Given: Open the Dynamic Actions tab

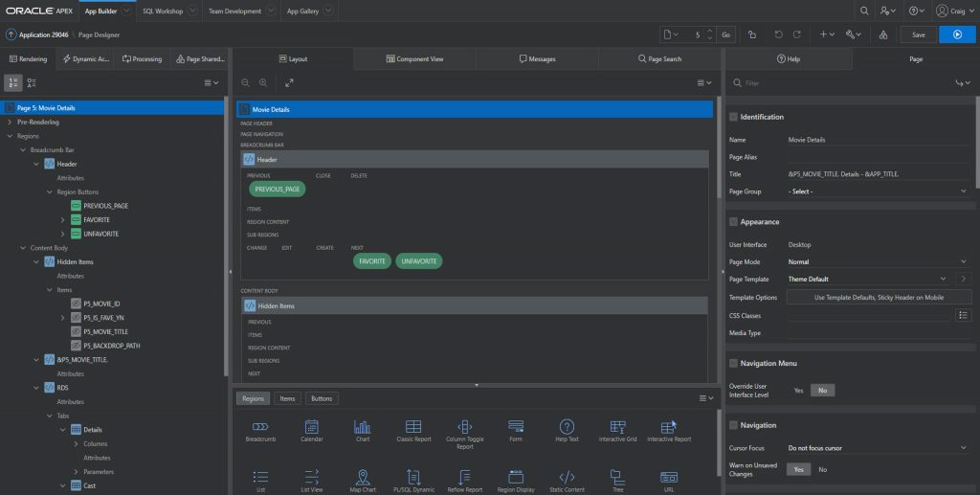Looking at the screenshot, I should point(86,59).
